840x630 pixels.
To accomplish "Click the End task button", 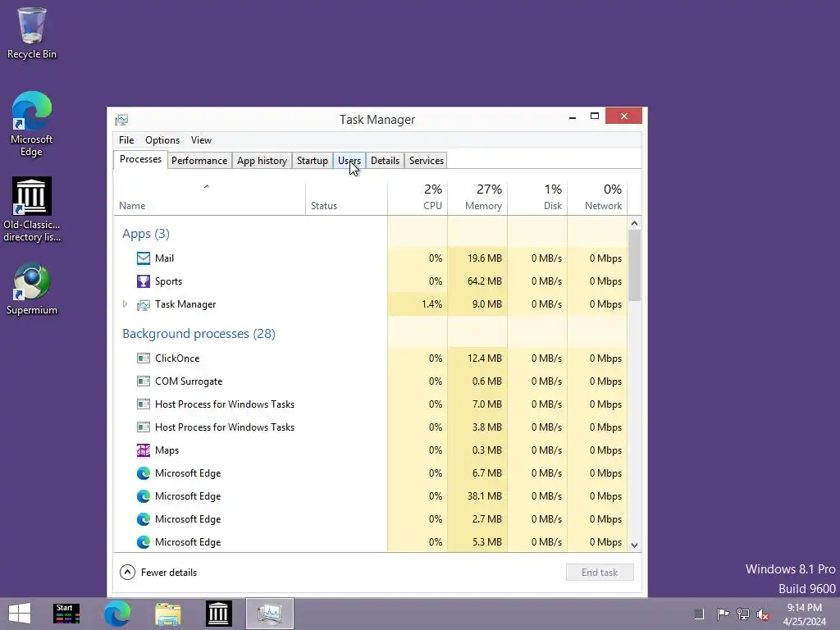I will [x=600, y=572].
